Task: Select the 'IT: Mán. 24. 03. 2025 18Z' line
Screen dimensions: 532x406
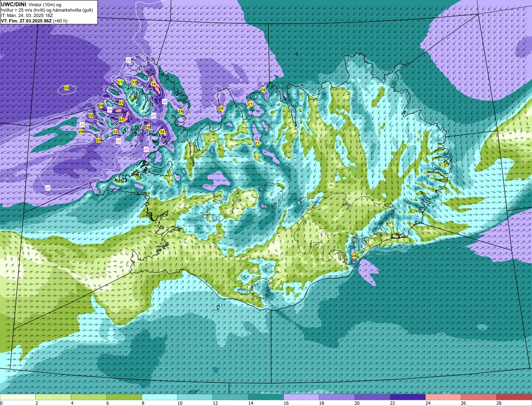Action: coord(27,15)
